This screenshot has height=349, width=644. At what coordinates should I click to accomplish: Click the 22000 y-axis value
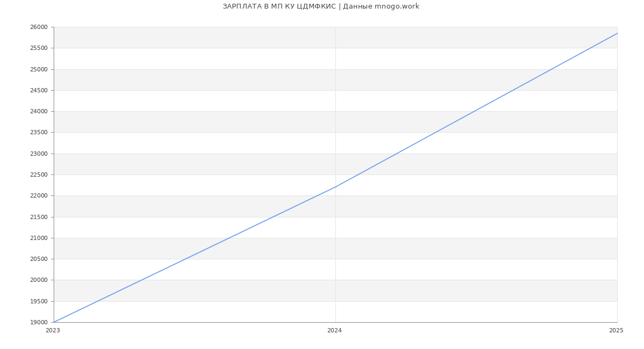[39, 196]
